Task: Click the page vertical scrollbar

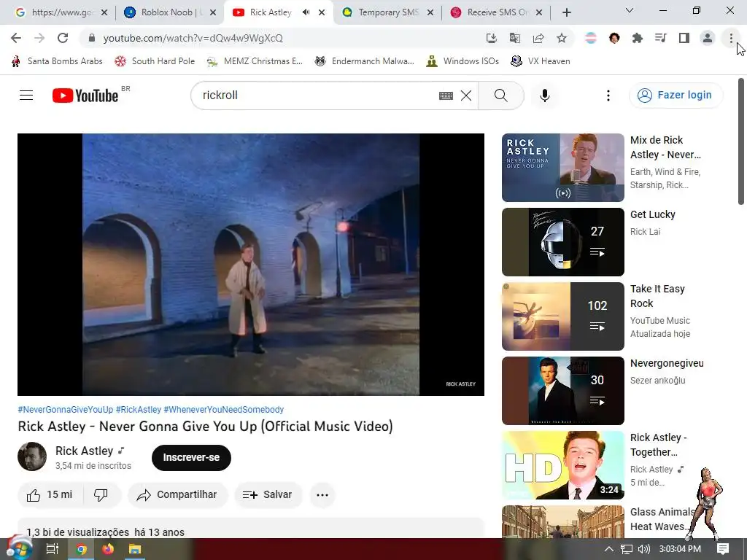Action: (x=741, y=141)
